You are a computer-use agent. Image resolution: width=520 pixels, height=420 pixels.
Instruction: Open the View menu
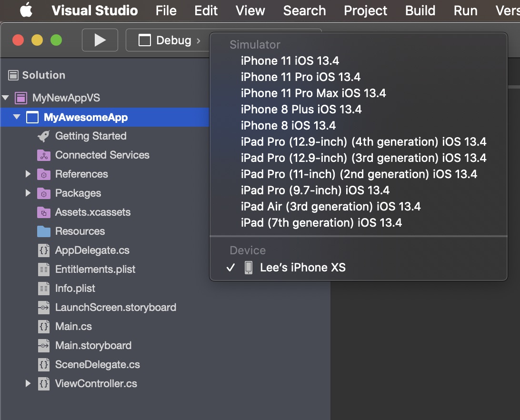250,10
